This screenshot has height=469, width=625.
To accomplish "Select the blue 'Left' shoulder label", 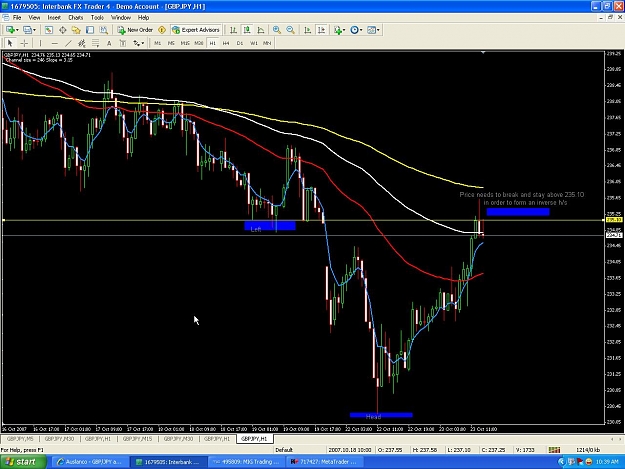I will coord(270,226).
